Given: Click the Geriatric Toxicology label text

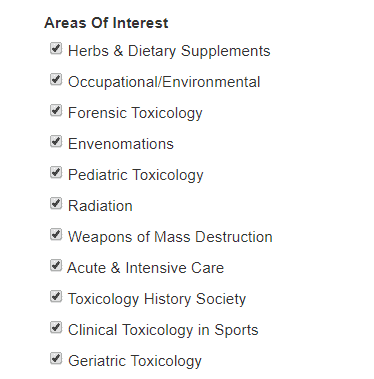Looking at the screenshot, I should [135, 361].
